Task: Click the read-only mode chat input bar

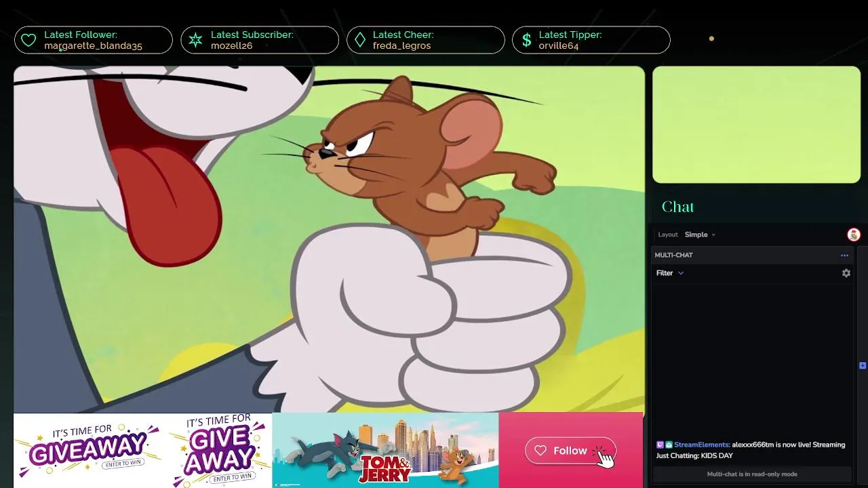Action: 752,474
